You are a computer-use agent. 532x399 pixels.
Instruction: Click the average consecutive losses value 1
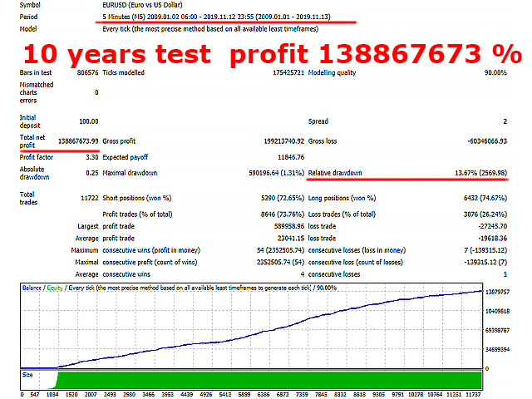(x=505, y=274)
